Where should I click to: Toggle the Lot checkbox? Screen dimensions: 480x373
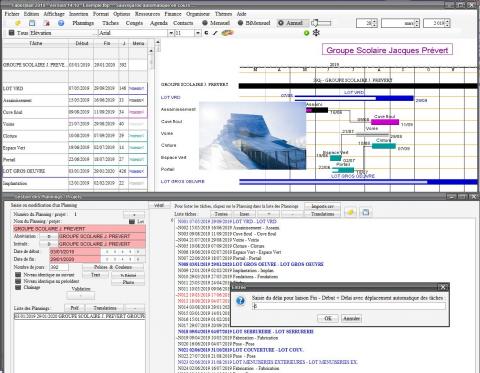click(x=132, y=221)
